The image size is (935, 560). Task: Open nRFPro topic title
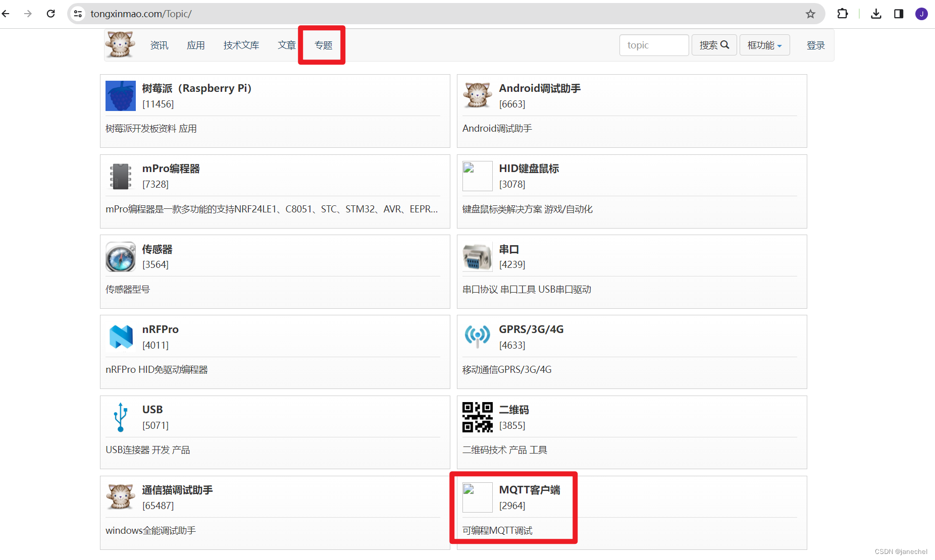point(160,329)
